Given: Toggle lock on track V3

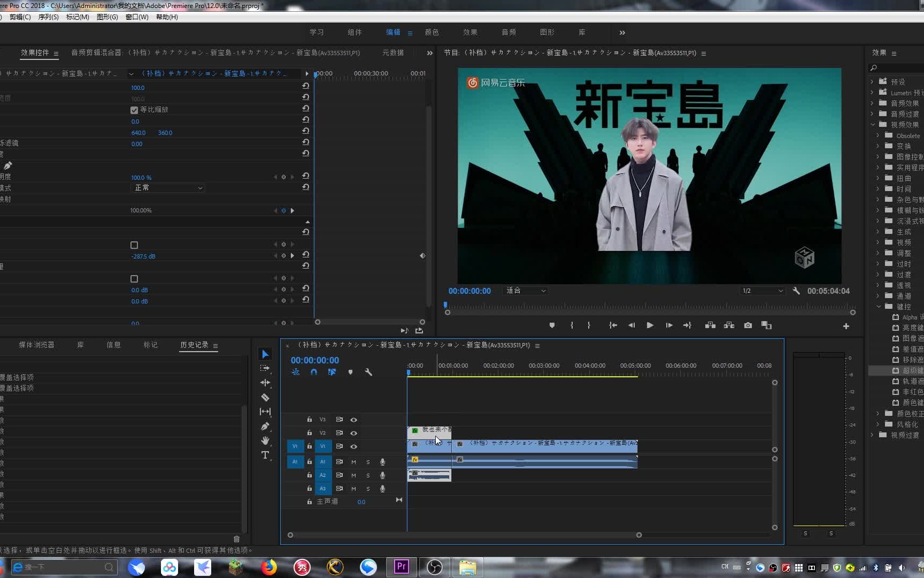Looking at the screenshot, I should pyautogui.click(x=309, y=420).
